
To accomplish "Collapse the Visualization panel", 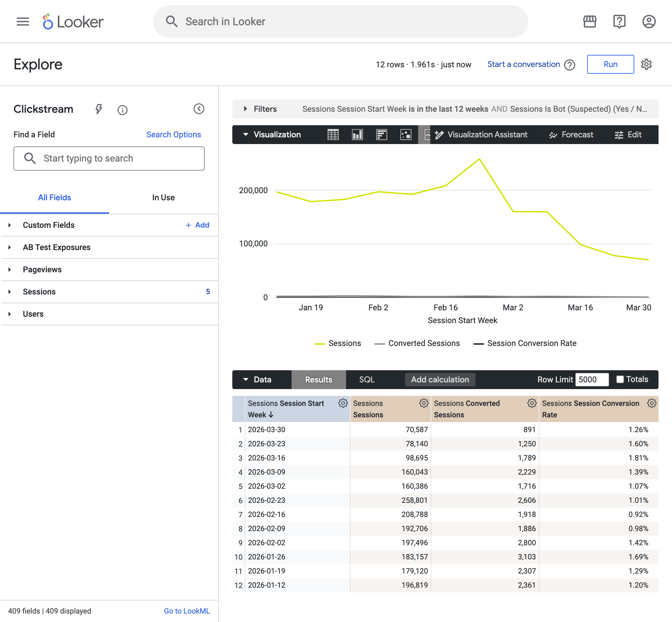I will [x=272, y=135].
